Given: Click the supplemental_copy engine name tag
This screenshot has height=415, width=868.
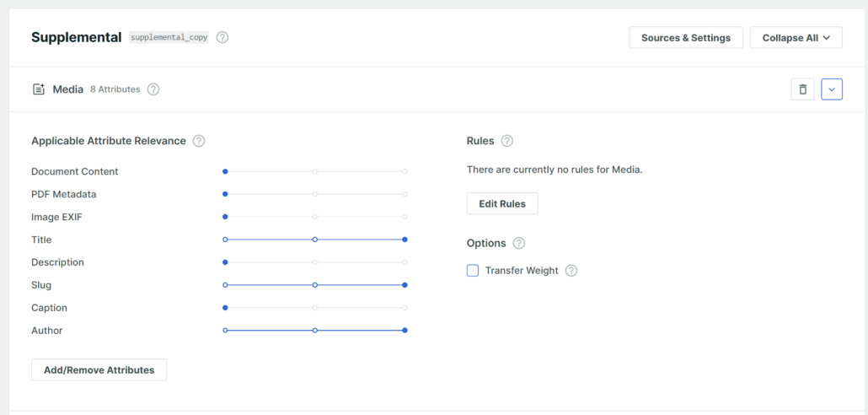Looking at the screenshot, I should pyautogui.click(x=169, y=38).
